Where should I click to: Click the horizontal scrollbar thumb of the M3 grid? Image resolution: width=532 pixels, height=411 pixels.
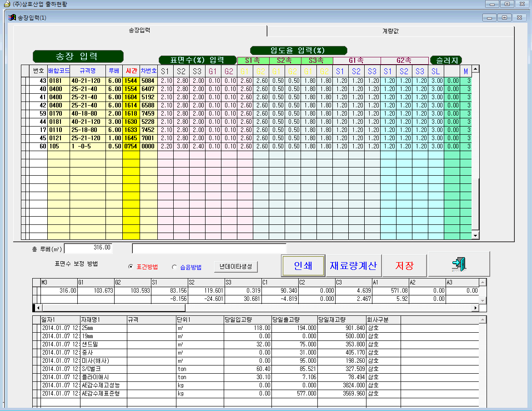pyautogui.click(x=114, y=308)
